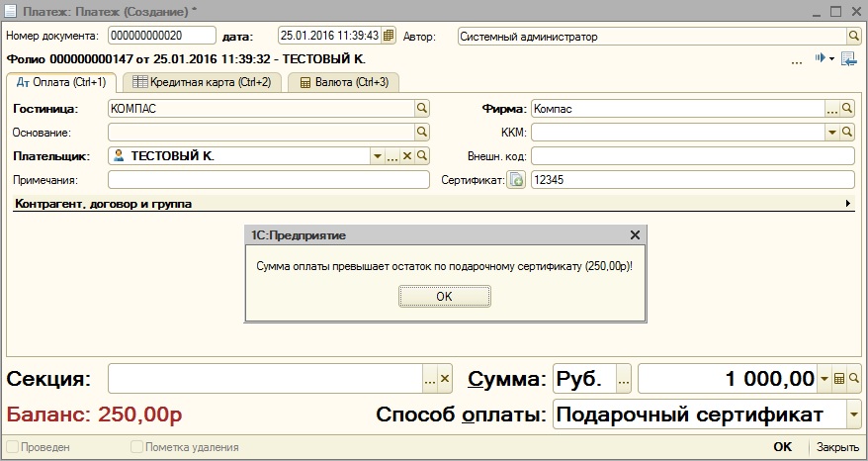The image size is (868, 461).
Task: Open calculator icon in Сумма field
Action: (839, 380)
